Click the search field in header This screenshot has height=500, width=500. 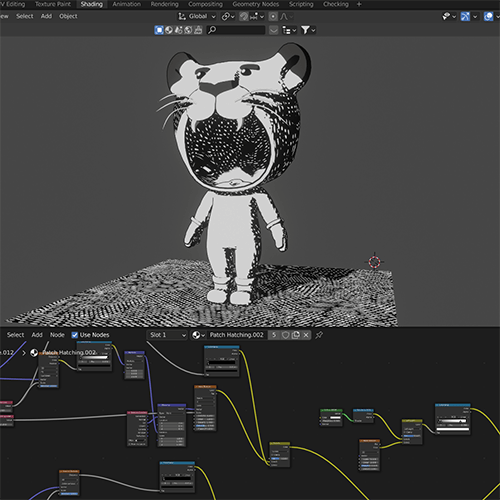[x=236, y=30]
